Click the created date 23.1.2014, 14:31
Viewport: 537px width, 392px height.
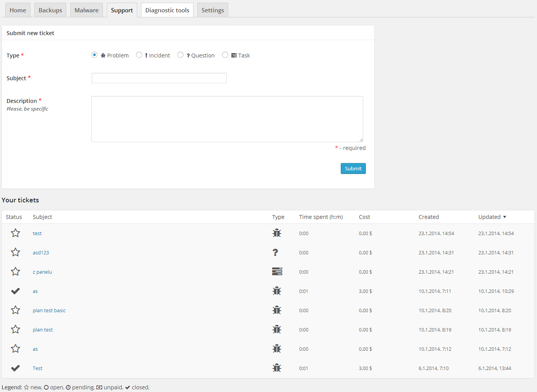point(436,252)
